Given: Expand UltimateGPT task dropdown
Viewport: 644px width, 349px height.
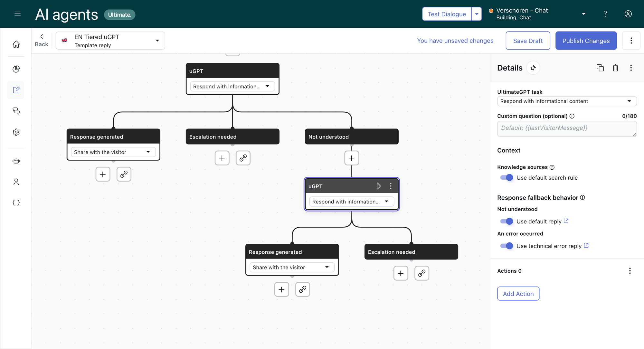Looking at the screenshot, I should coord(567,101).
